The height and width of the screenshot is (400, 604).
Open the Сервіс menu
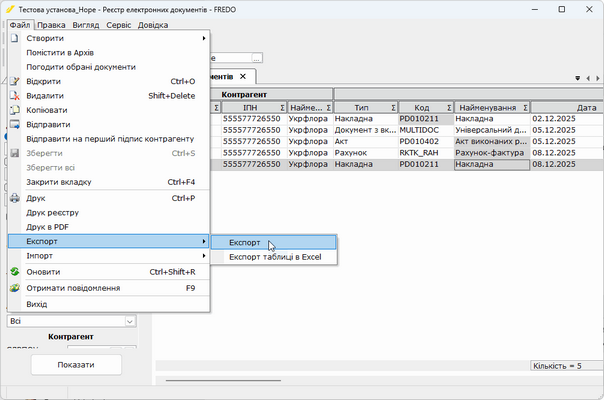tap(119, 25)
